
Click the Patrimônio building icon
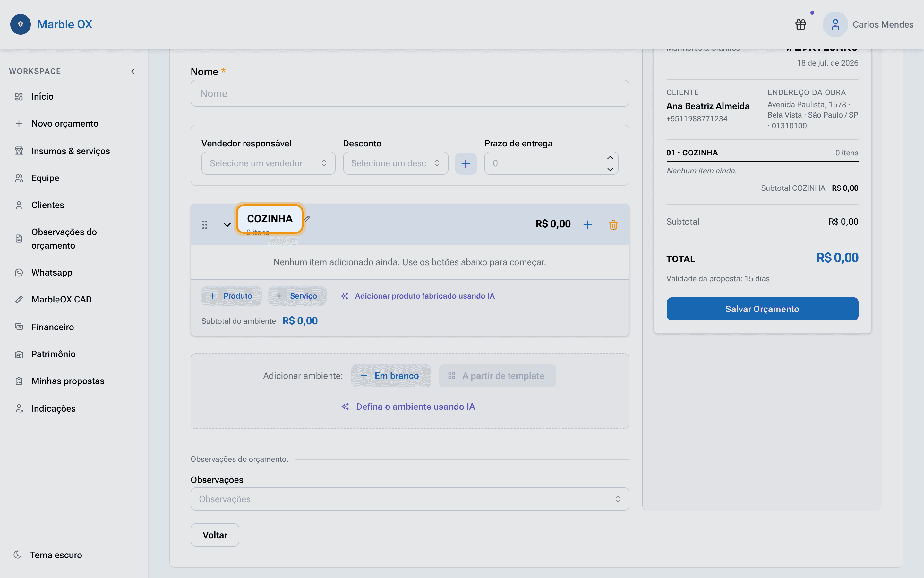click(x=19, y=354)
